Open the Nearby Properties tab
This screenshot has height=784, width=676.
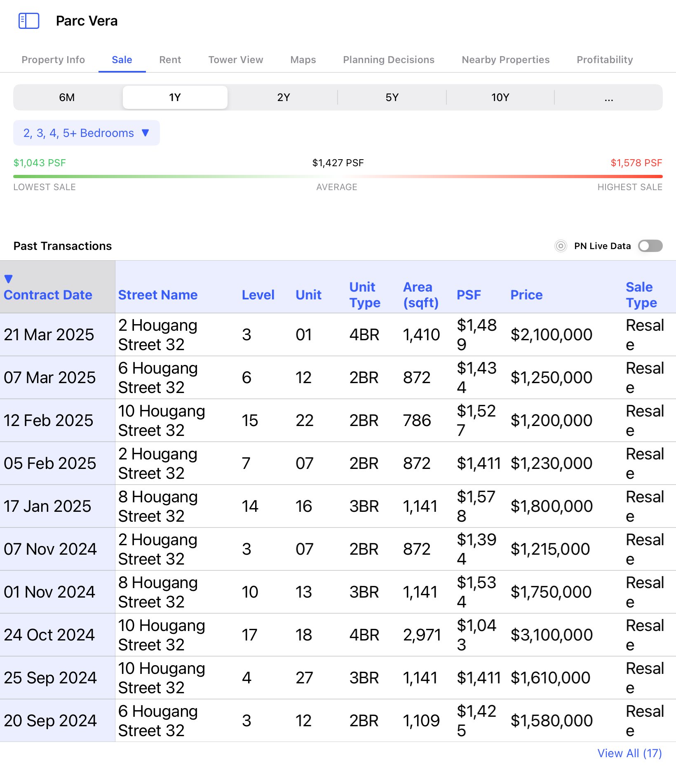click(505, 60)
